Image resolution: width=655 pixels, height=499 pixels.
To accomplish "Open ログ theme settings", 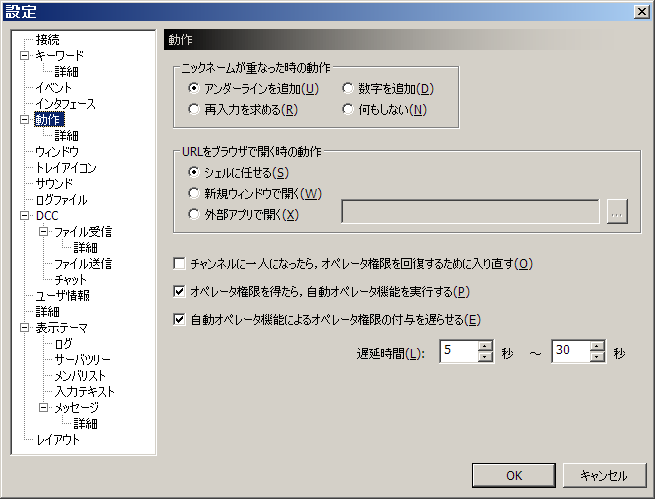I will [x=63, y=344].
